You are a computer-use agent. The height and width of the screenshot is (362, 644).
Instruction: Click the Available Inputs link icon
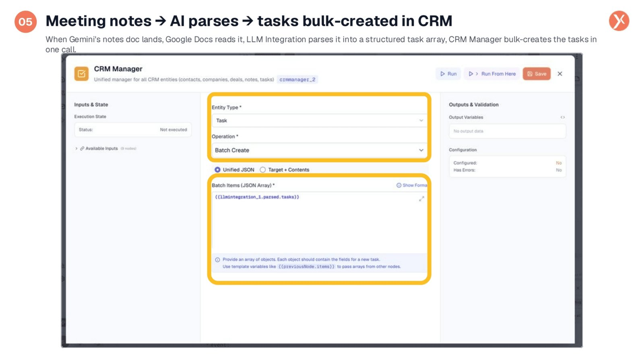[82, 148]
